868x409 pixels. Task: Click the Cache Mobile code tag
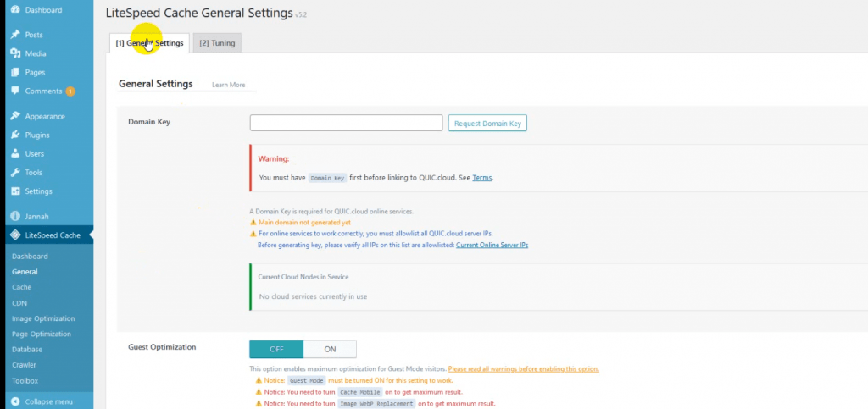pyautogui.click(x=359, y=392)
